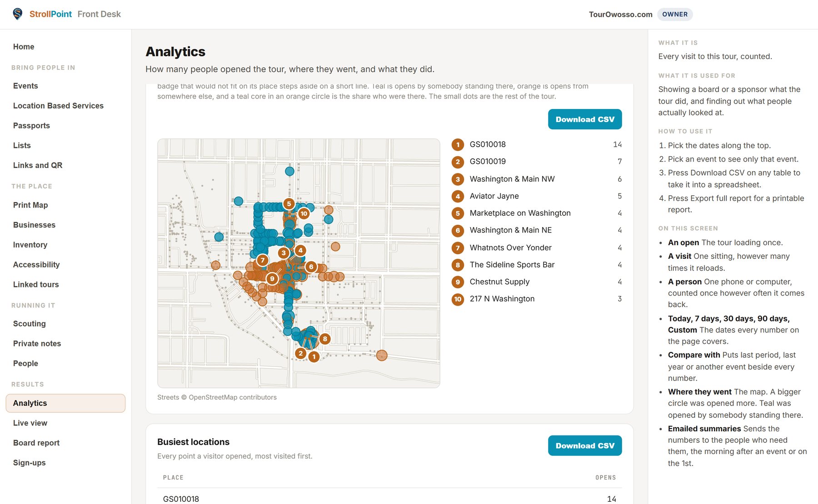Screen dimensions: 818x504
Task: Click map marker badge number 3
Action: tap(284, 253)
